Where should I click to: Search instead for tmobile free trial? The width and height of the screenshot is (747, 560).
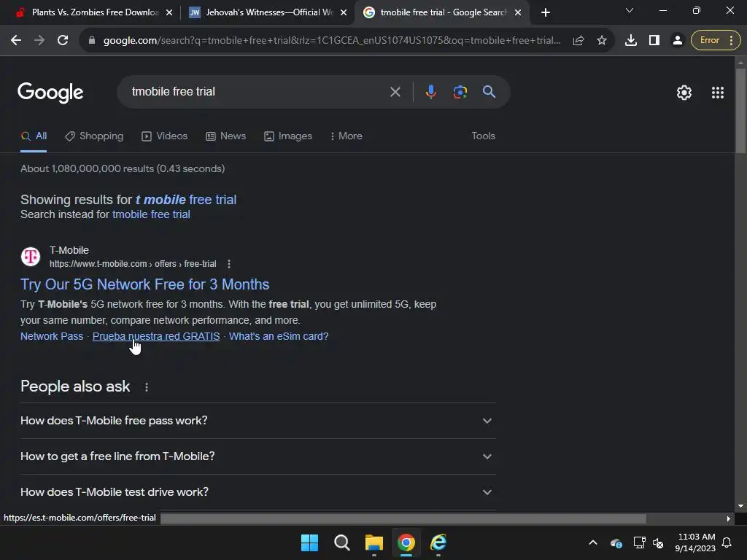point(151,215)
